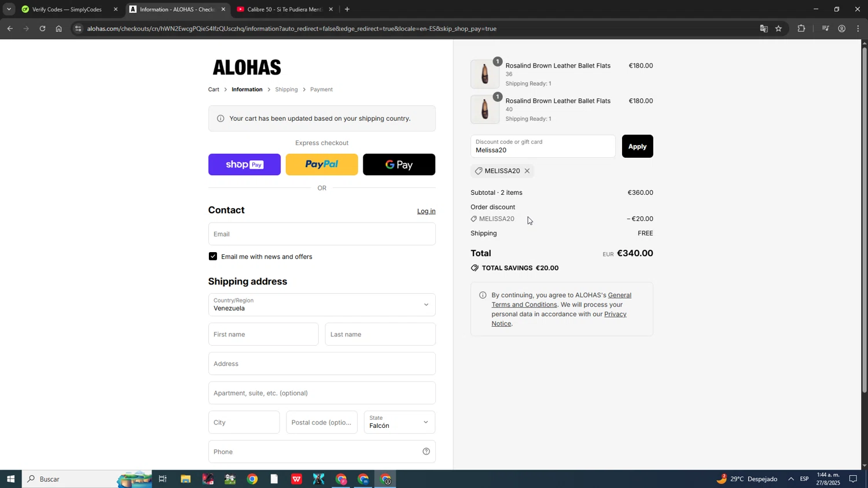Click the taskbar Buscar search box
Image resolution: width=868 pixels, height=488 pixels.
tap(87, 479)
